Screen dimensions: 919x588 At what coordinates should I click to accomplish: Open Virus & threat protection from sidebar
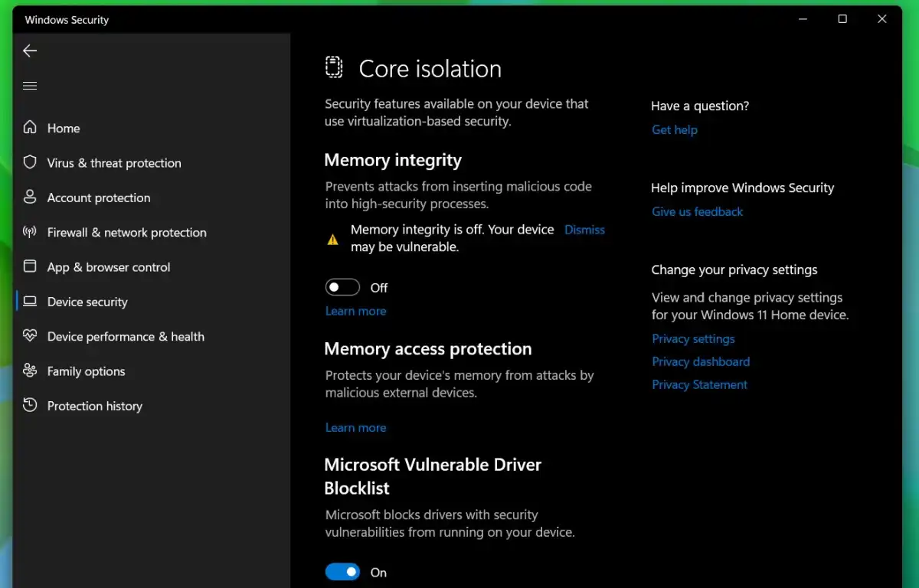tap(113, 162)
